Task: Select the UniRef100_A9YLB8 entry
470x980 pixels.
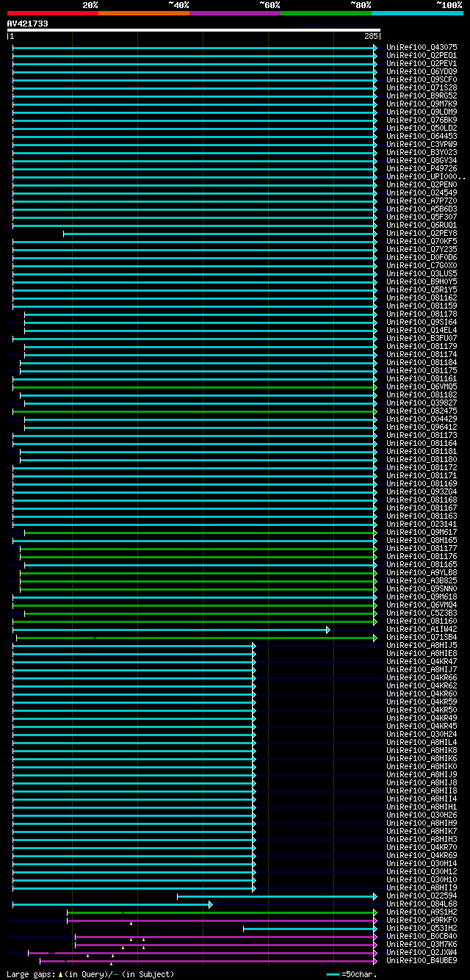Action: tap(422, 572)
